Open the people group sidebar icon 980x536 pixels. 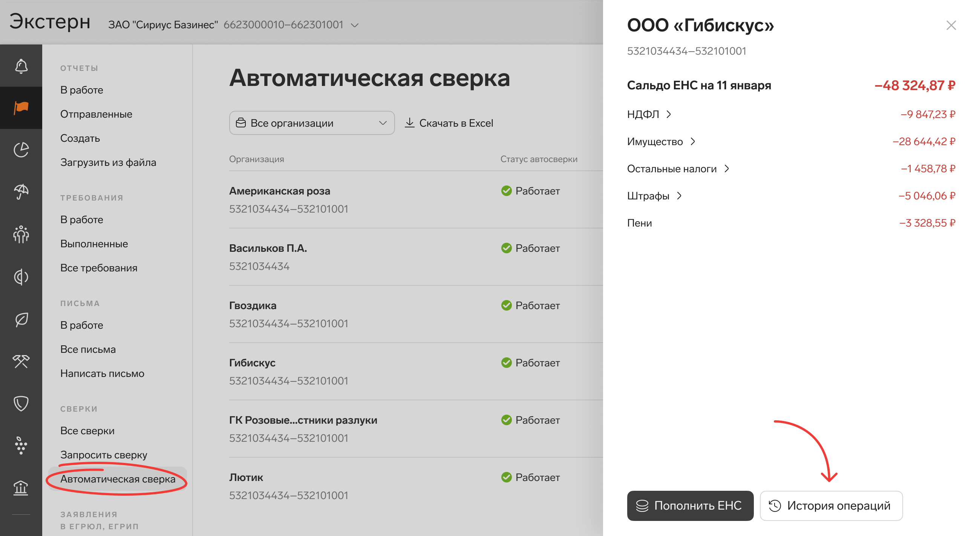click(21, 234)
